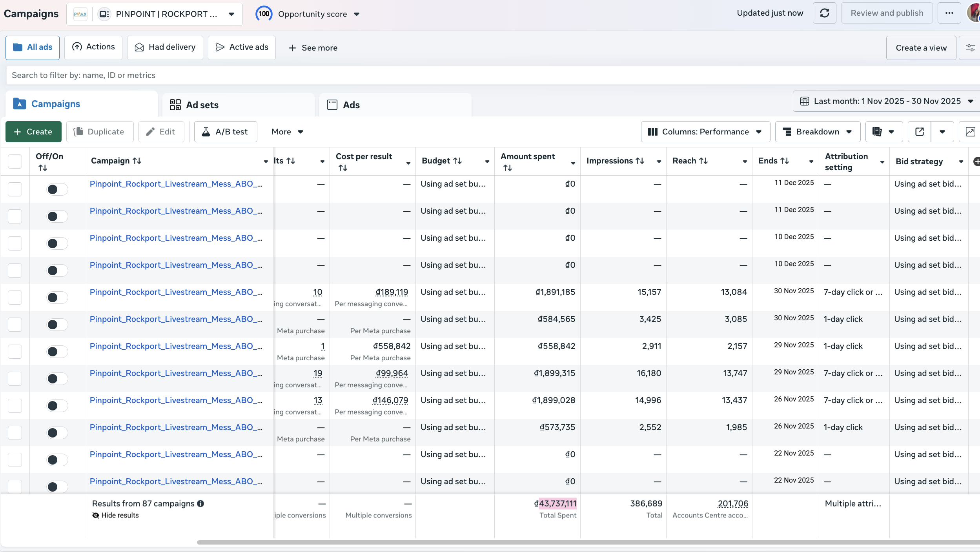Screen dimensions: 980x552
Task: Click the view settings sliders icon
Action: [x=970, y=48]
